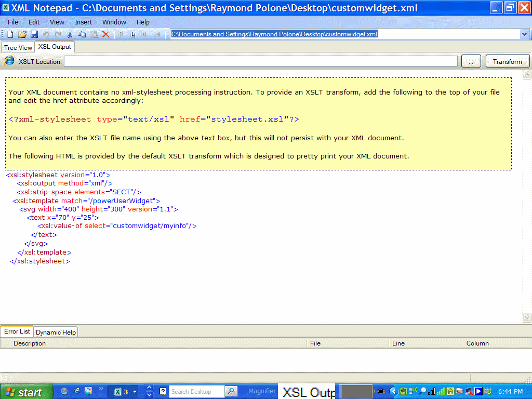Click the wireless network computer tray icon
Image resolution: width=532 pixels, height=399 pixels.
pyautogui.click(x=413, y=391)
